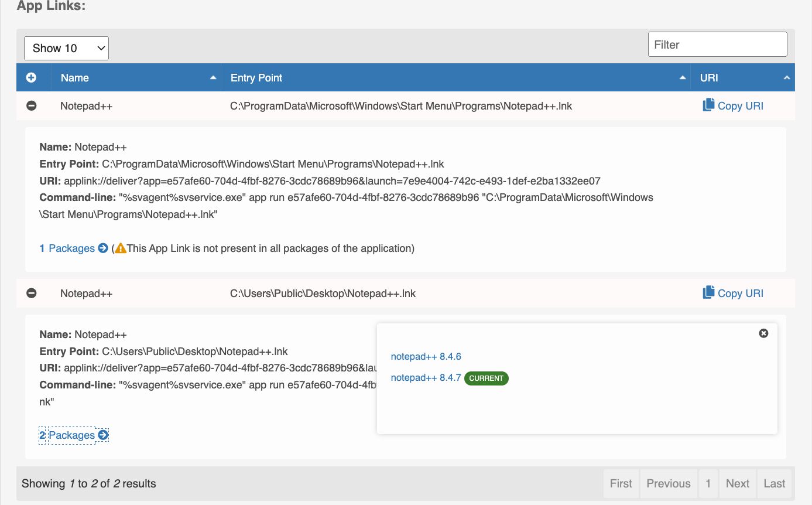Select page 1 in pagination
The height and width of the screenshot is (505, 812).
click(x=708, y=483)
